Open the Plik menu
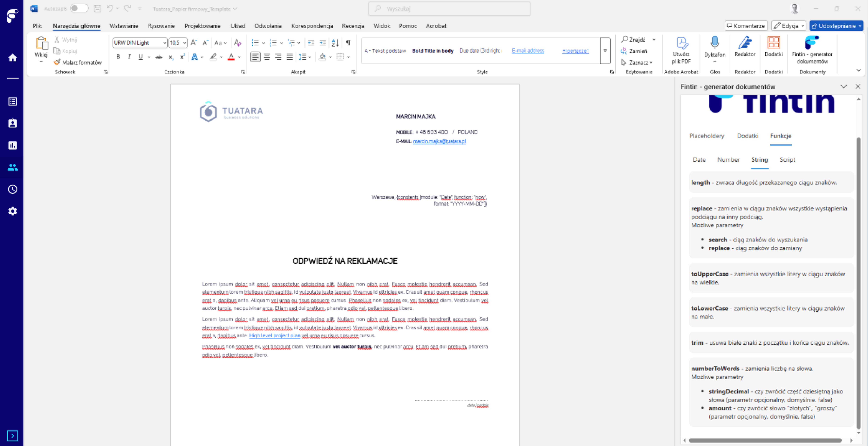This screenshot has width=868, height=446. click(x=37, y=26)
